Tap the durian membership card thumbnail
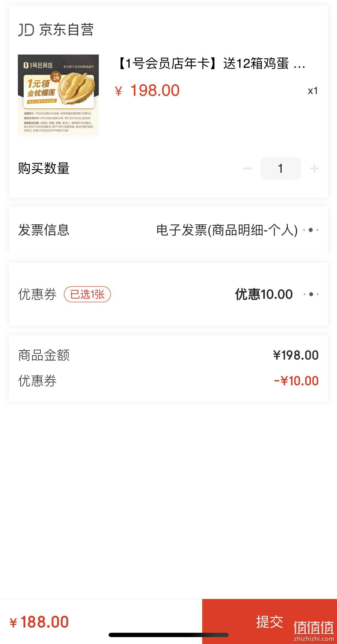Viewport: 337px width, 644px height. click(x=58, y=95)
